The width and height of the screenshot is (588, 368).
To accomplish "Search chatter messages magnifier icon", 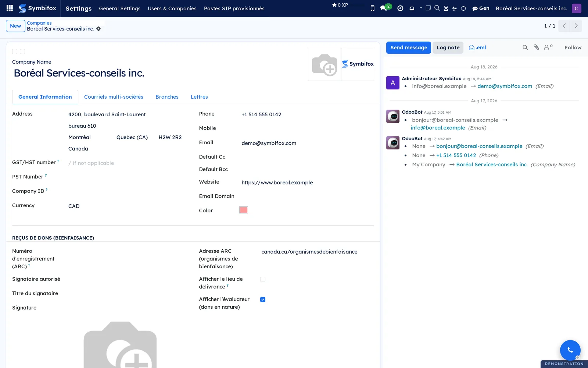I will click(525, 47).
